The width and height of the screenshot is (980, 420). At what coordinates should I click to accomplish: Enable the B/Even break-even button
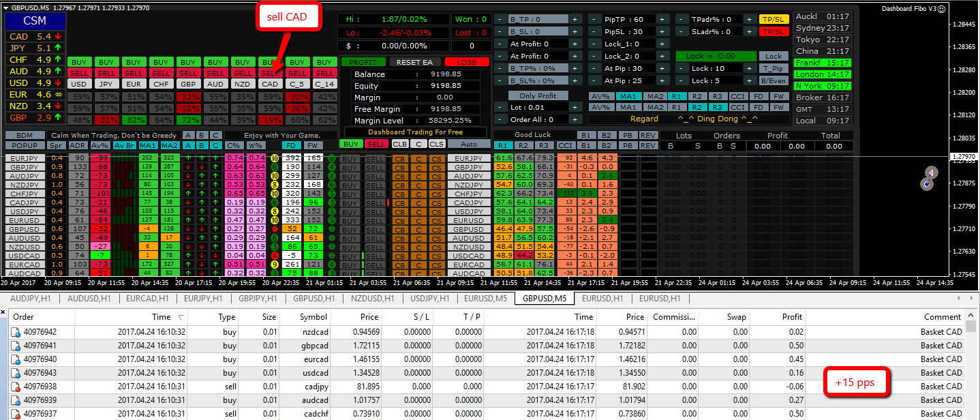[x=774, y=80]
